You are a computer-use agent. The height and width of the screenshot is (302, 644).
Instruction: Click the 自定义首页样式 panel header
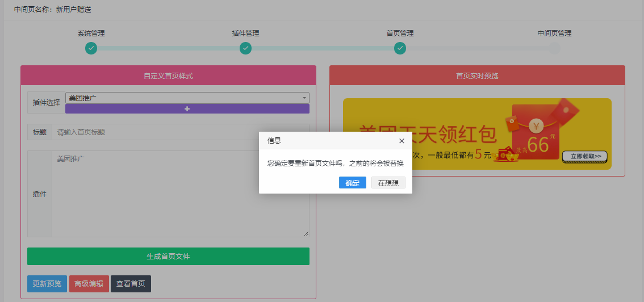169,75
